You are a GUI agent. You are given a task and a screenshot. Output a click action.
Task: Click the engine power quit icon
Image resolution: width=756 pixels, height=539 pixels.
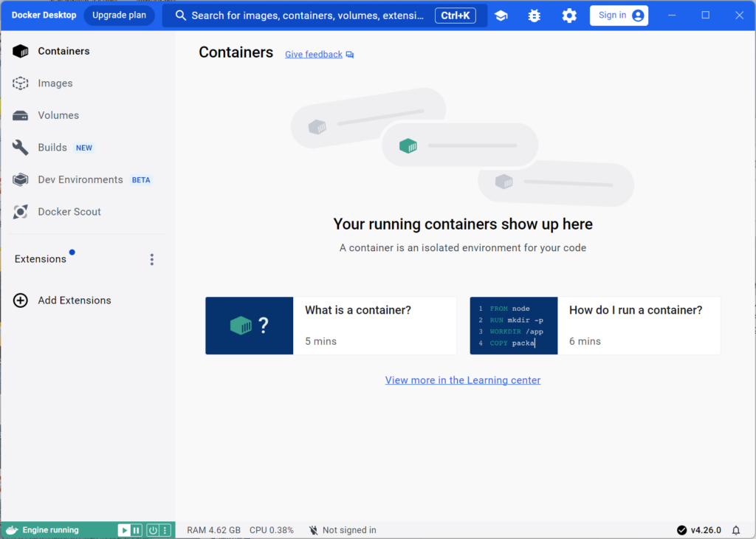tap(153, 530)
